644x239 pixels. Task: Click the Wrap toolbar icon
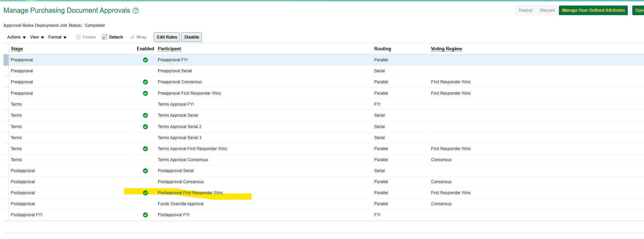pyautogui.click(x=132, y=37)
